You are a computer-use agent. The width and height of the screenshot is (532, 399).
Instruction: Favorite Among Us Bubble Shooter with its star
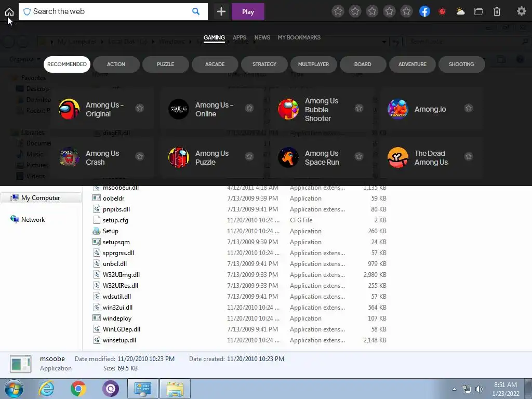358,108
